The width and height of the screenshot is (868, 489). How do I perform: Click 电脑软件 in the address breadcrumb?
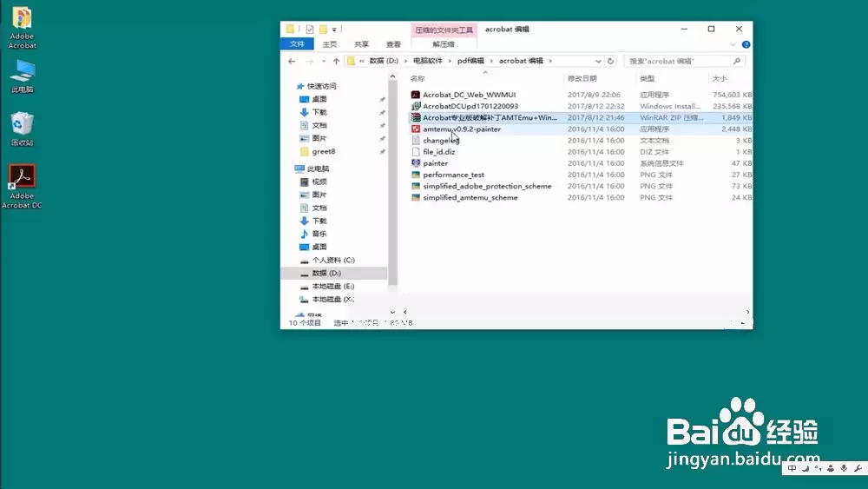click(x=427, y=61)
